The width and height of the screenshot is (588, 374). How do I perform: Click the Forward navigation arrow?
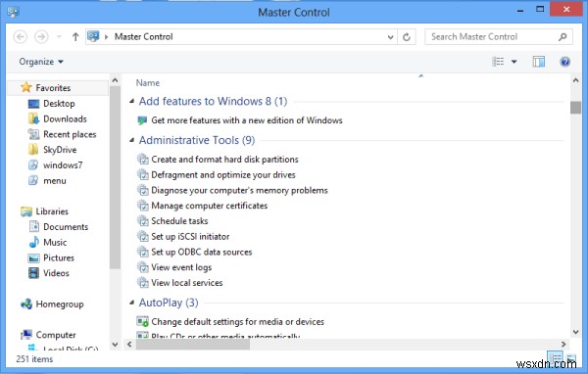point(41,37)
